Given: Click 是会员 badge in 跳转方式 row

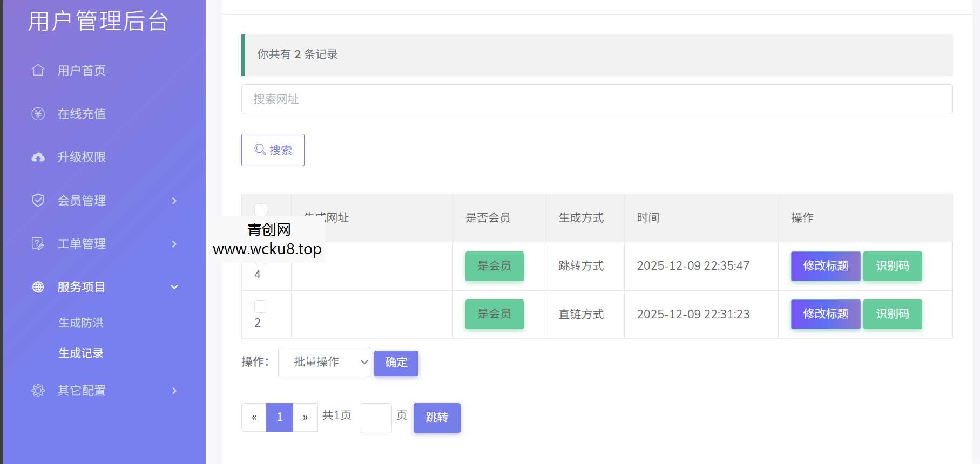Looking at the screenshot, I should point(495,266).
